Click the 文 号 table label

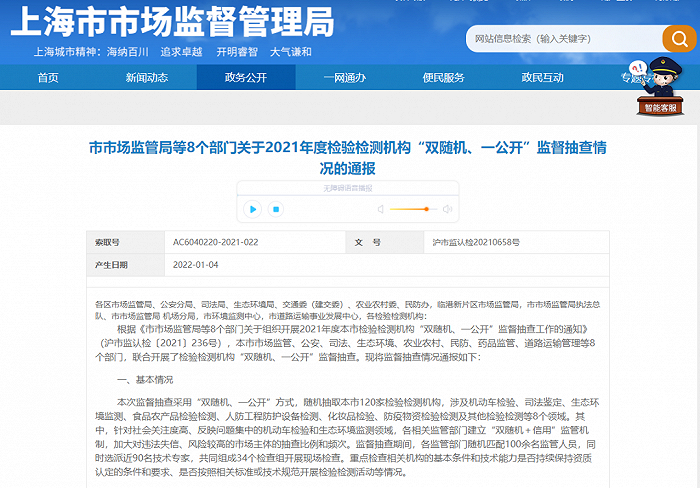[367, 242]
